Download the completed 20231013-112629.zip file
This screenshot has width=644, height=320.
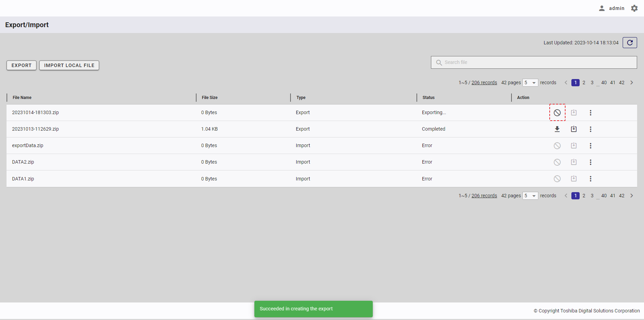tap(557, 129)
